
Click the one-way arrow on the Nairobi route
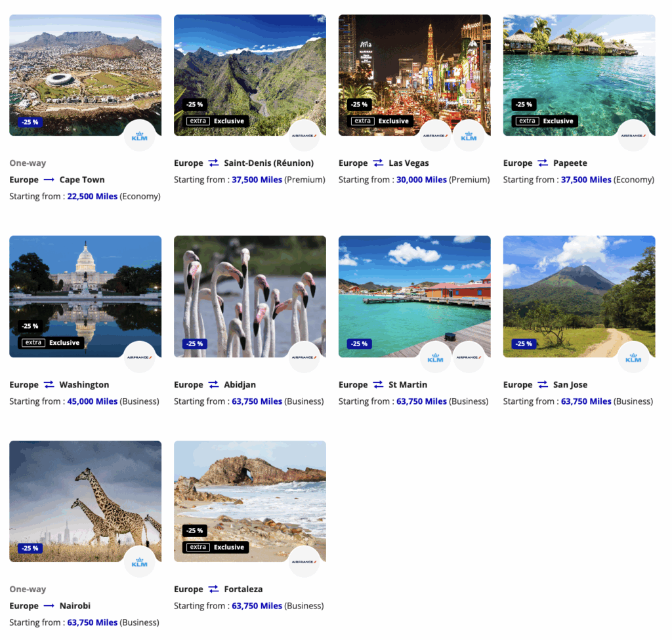pos(49,605)
